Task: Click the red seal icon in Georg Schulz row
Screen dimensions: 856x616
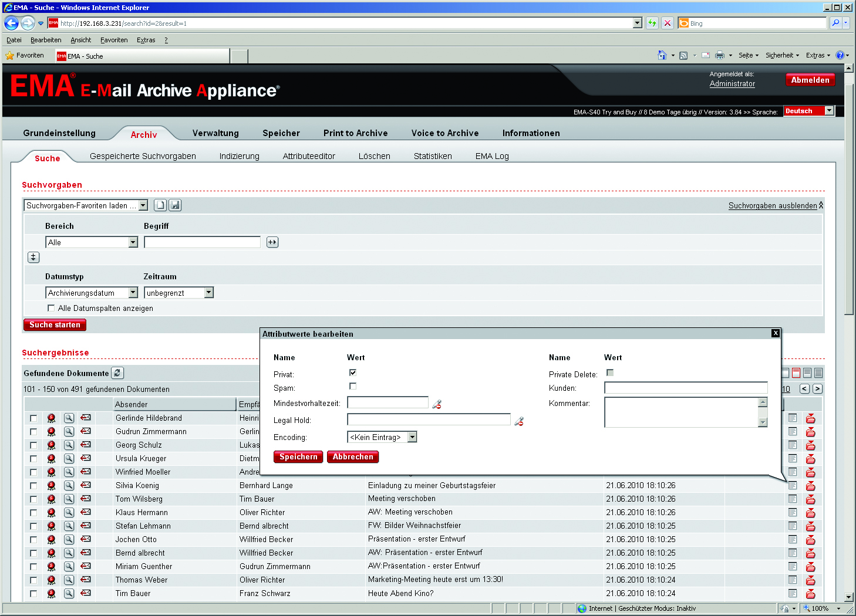Action: click(x=52, y=445)
